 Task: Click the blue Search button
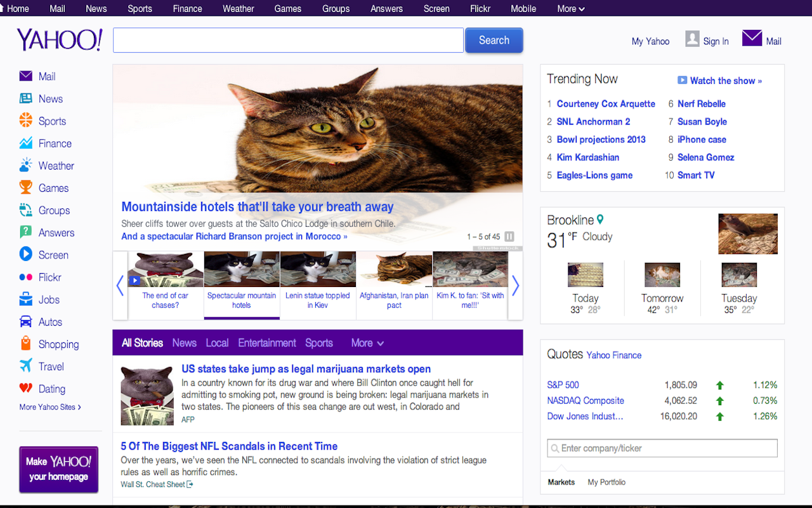[494, 40]
